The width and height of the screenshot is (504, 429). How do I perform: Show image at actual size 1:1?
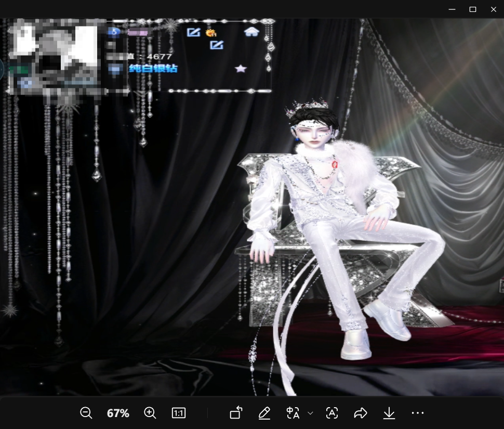[179, 413]
